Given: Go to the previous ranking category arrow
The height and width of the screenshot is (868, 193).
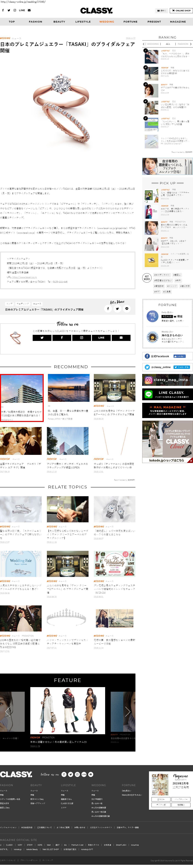Looking at the screenshot, I should click(144, 44).
